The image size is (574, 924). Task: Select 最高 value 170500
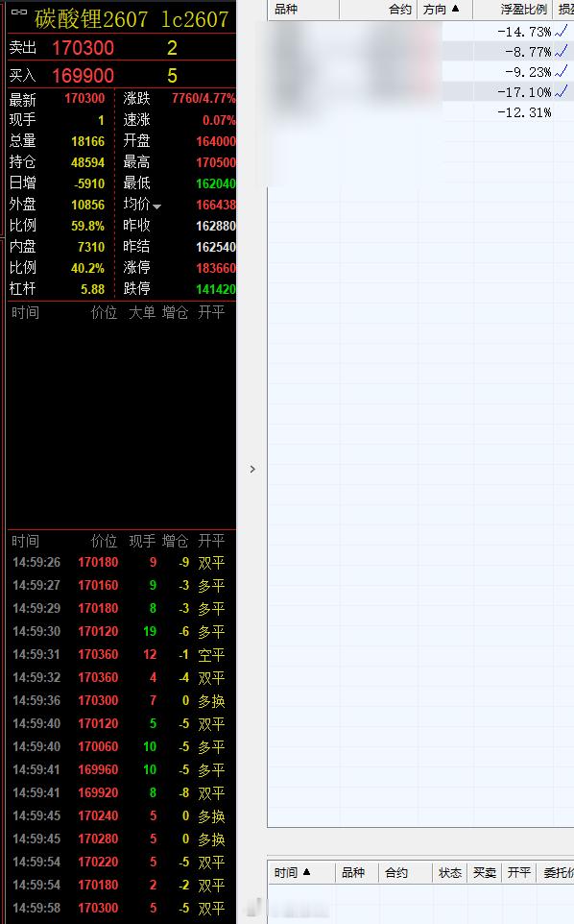click(x=216, y=162)
